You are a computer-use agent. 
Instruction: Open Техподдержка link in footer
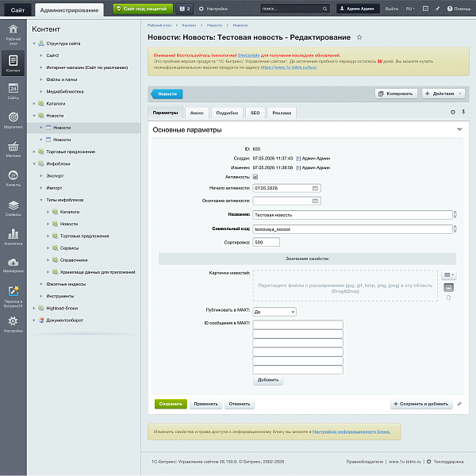[445, 462]
